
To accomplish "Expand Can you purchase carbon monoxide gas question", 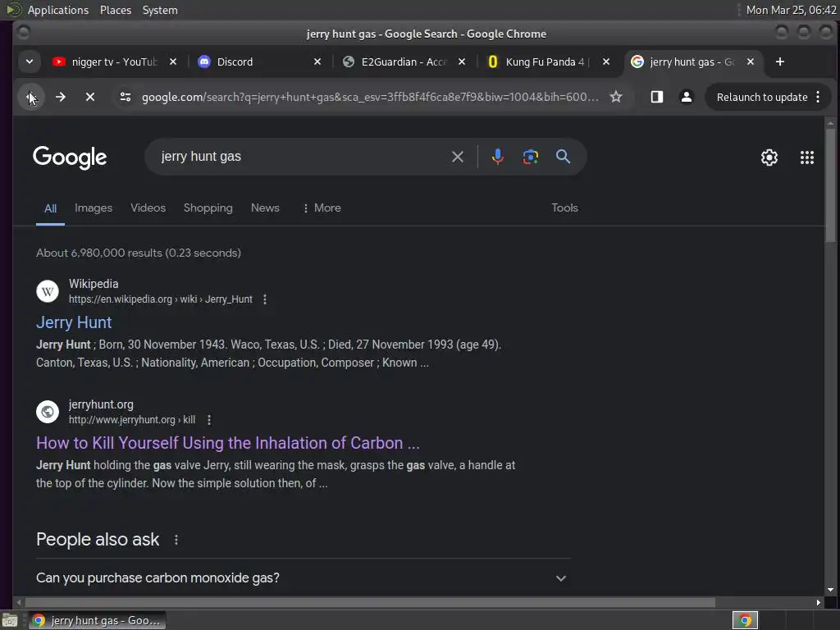I will coord(304,578).
